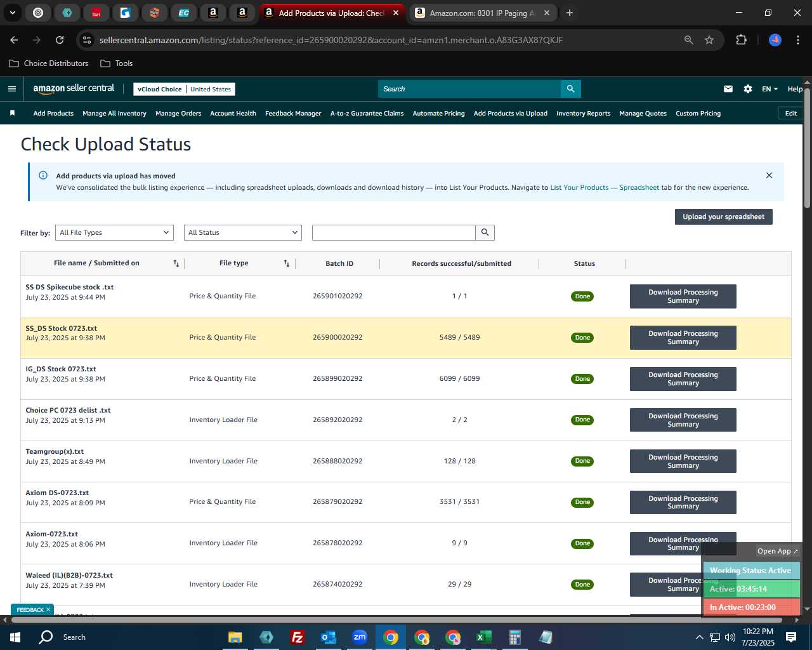This screenshot has height=650, width=812.
Task: Show hidden system tray icons
Action: (699, 637)
